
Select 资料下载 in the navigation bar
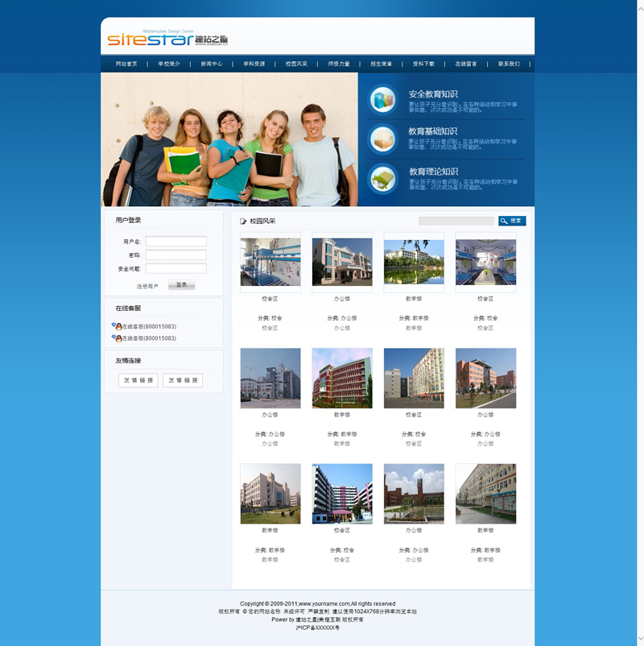423,64
